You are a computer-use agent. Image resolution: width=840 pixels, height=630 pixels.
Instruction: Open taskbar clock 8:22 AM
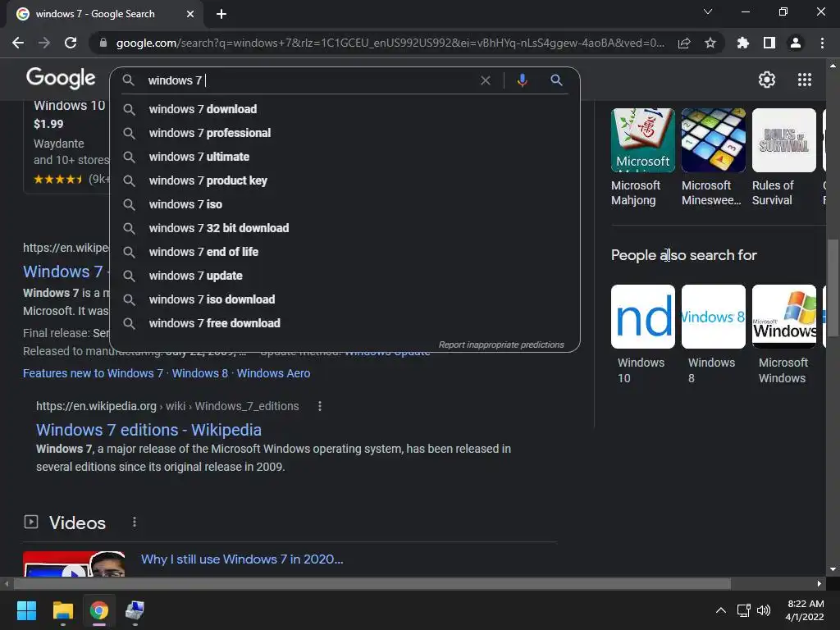pos(805,610)
